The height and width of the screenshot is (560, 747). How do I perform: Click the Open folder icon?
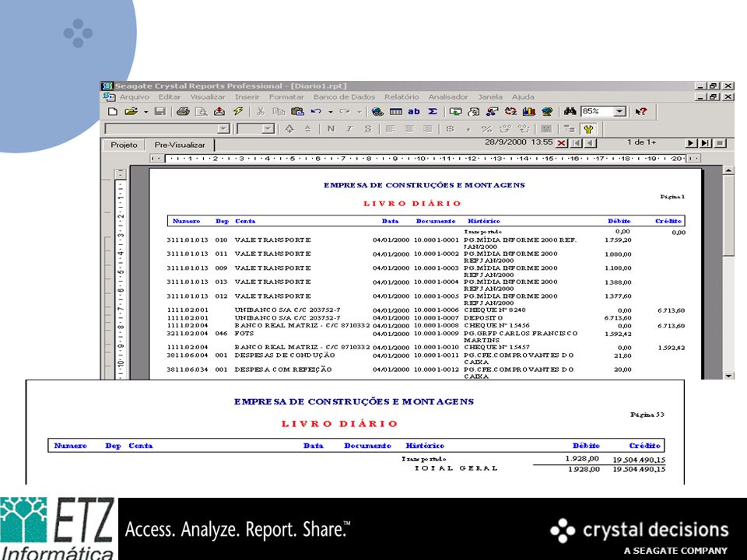point(131,111)
